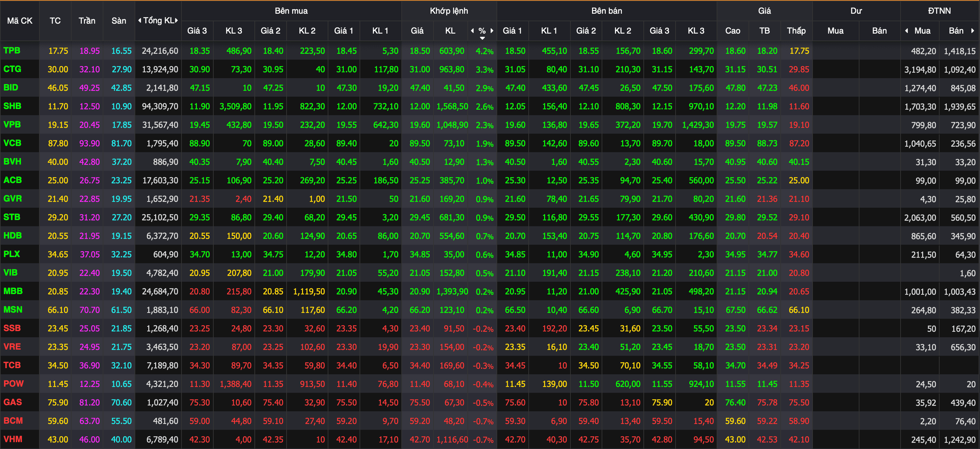Screen dimensions: 980x449
Task: Open stock symbol STB
Action: pyautogui.click(x=12, y=217)
